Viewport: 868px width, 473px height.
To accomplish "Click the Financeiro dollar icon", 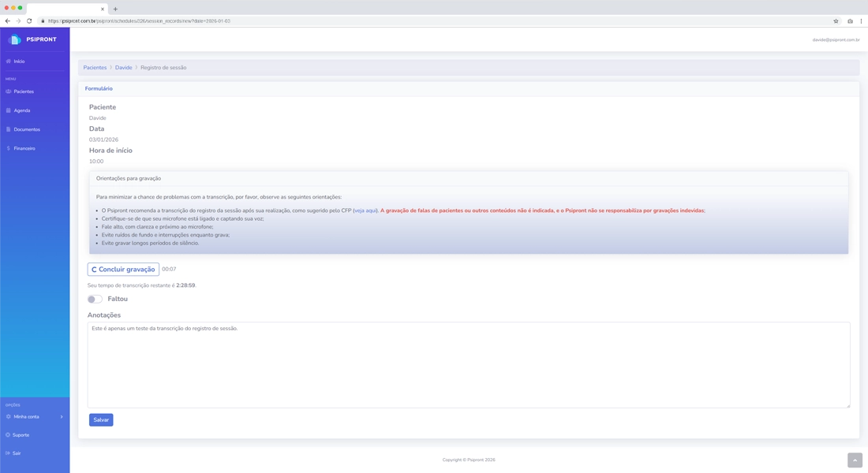I will (x=9, y=148).
